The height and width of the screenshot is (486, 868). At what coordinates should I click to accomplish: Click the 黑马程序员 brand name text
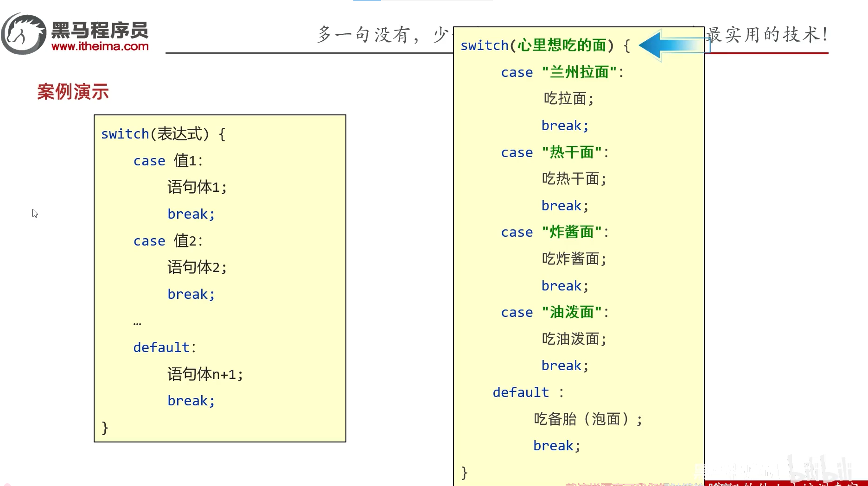click(x=100, y=30)
